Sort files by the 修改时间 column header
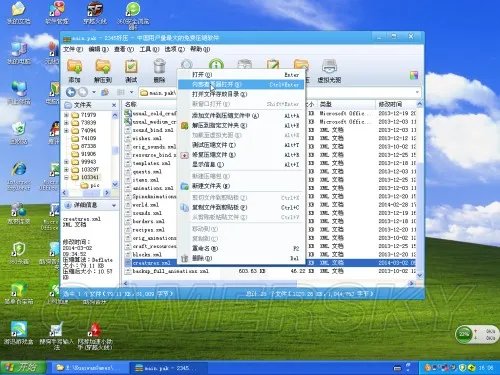Viewport: 500px width, 375px height. click(395, 104)
